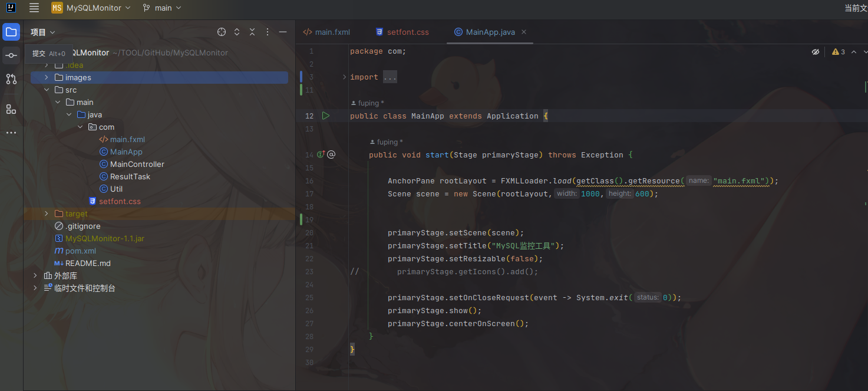The height and width of the screenshot is (391, 868).
Task: Close the MainApp.java tab
Action: (x=524, y=32)
